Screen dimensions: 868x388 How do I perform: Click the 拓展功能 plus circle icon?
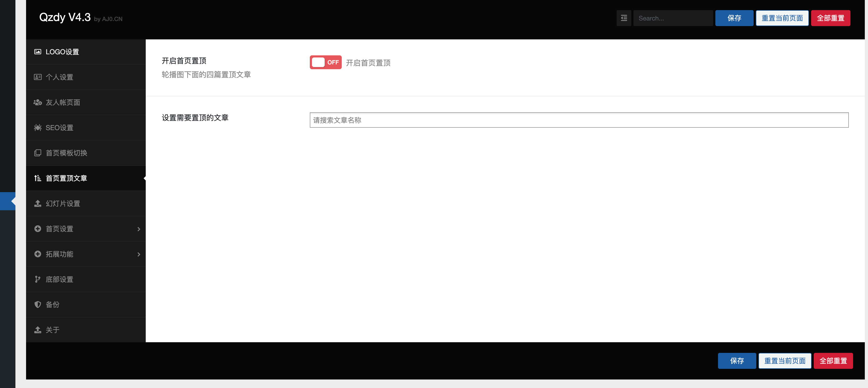[38, 254]
